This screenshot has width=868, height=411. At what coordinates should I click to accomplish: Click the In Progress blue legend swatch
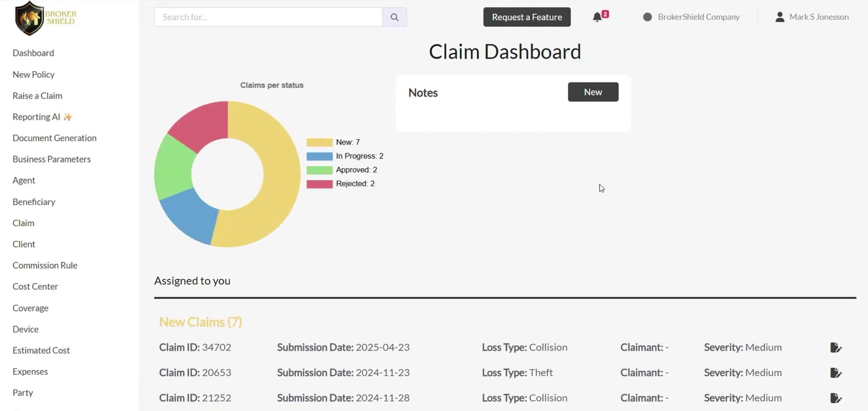click(319, 156)
